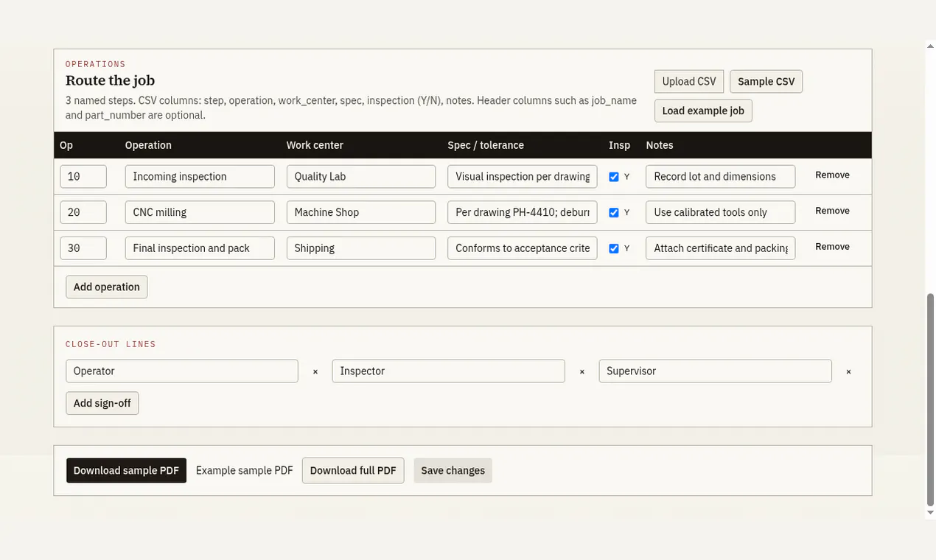Remove the Final inspection and pack operation
The height and width of the screenshot is (560, 936).
click(832, 248)
